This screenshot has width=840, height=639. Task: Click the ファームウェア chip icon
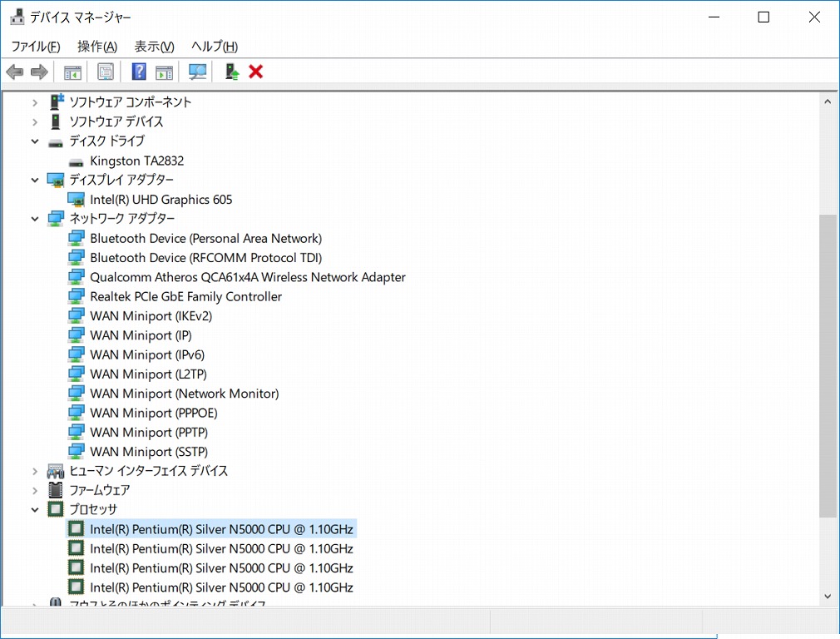55,489
